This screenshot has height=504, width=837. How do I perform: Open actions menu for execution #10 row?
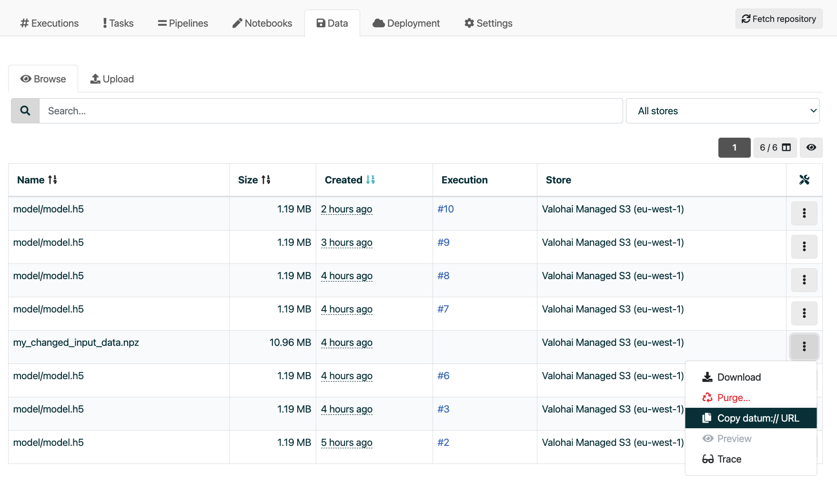[804, 213]
